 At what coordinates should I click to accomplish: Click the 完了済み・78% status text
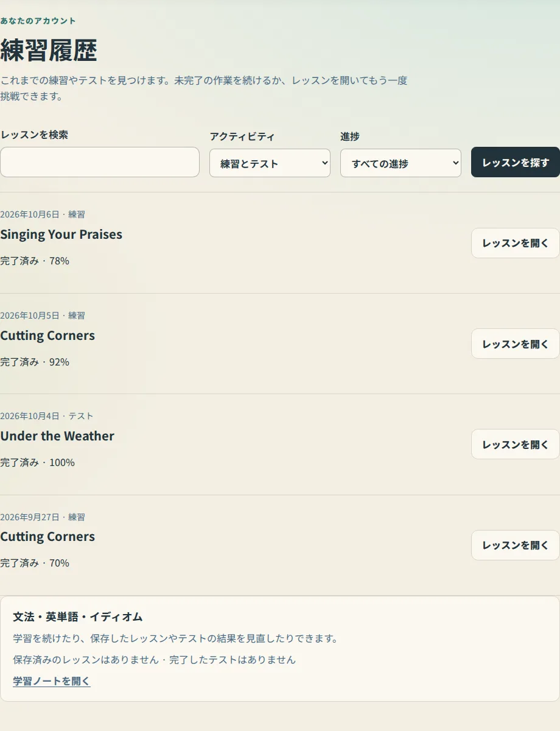coord(35,261)
